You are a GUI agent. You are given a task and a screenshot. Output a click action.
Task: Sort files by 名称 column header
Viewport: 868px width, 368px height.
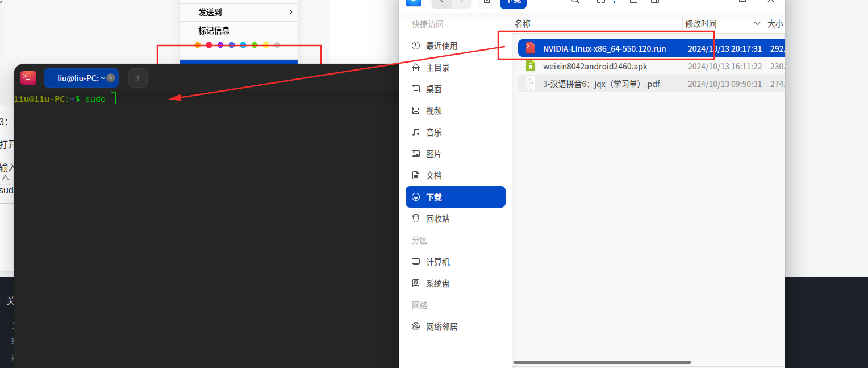[x=523, y=23]
